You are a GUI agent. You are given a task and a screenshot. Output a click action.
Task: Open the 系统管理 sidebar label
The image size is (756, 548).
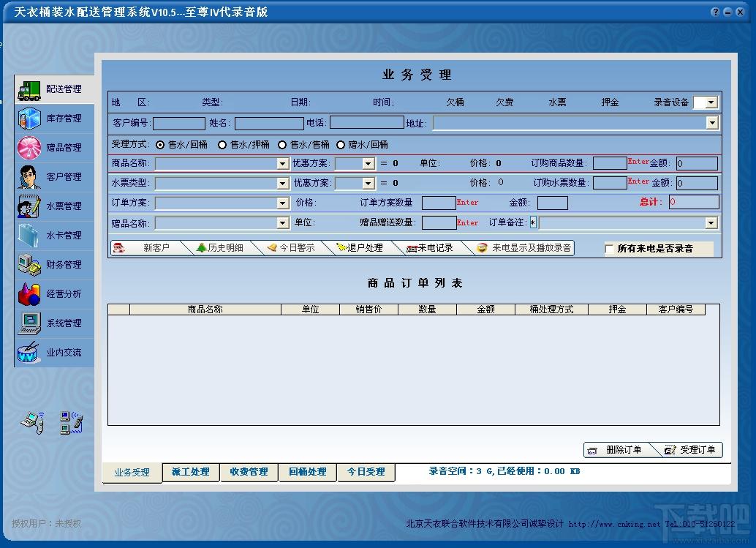pyautogui.click(x=64, y=323)
